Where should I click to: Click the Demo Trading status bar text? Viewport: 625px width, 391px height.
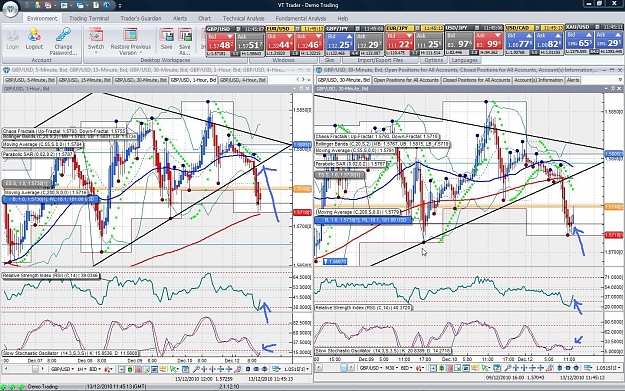click(42, 387)
